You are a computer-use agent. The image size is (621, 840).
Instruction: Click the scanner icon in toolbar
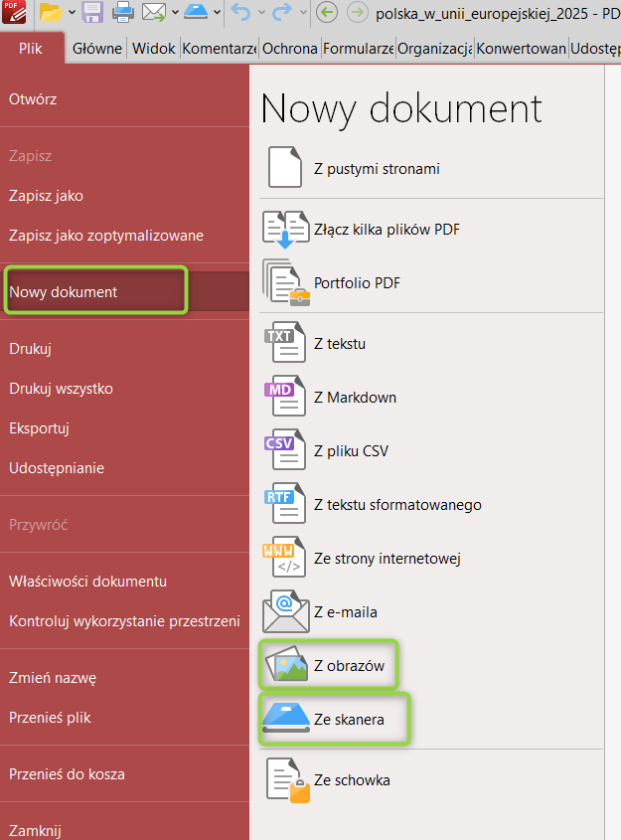196,12
